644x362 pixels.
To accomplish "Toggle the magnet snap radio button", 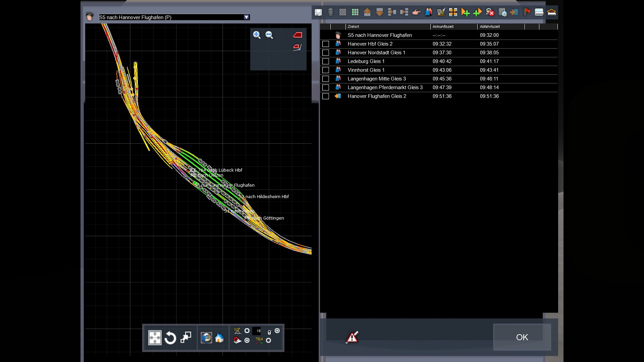I will pos(247,341).
